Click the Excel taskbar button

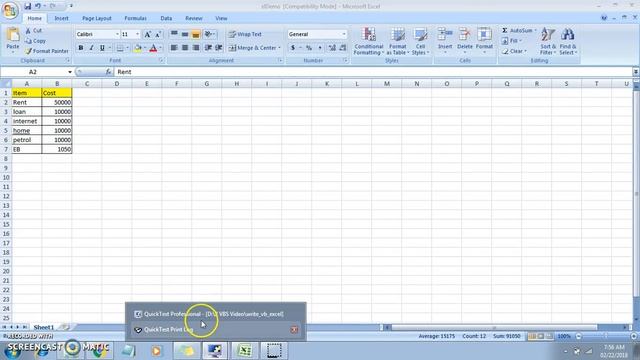coord(244,351)
